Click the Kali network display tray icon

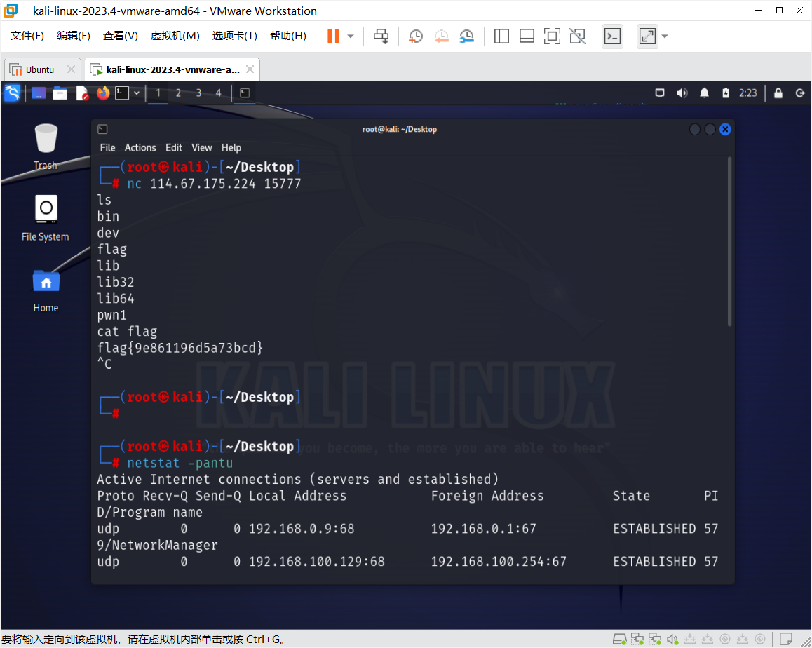point(660,93)
